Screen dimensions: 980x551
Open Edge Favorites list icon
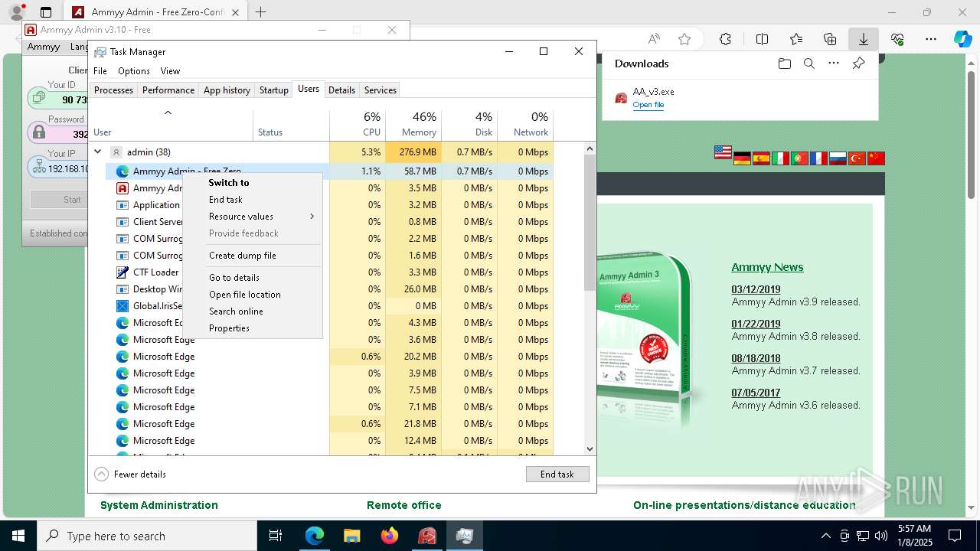tap(796, 39)
